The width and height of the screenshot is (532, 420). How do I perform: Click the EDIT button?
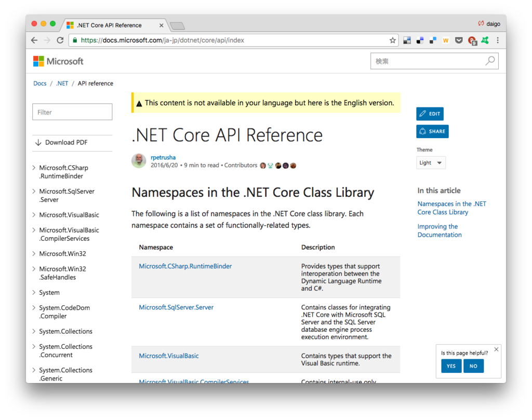[x=430, y=114]
